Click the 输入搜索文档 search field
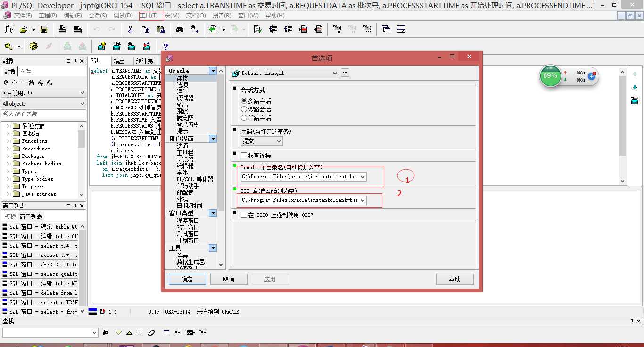 (x=43, y=114)
